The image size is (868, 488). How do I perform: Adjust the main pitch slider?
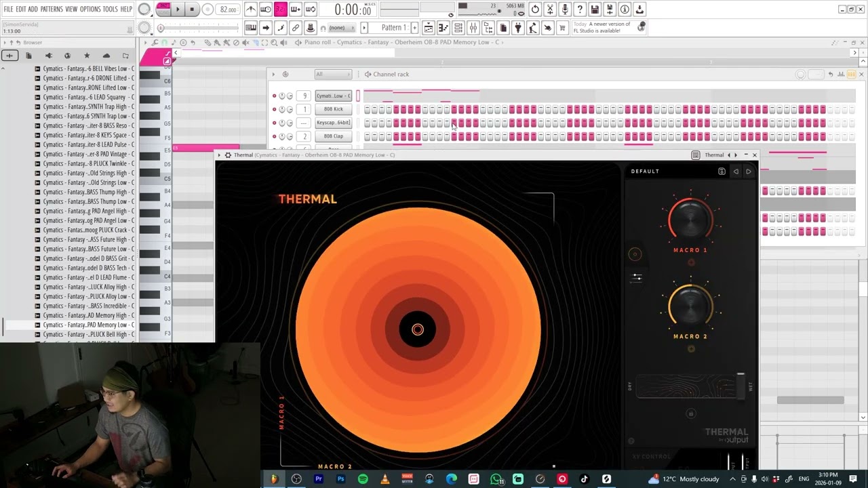198,28
